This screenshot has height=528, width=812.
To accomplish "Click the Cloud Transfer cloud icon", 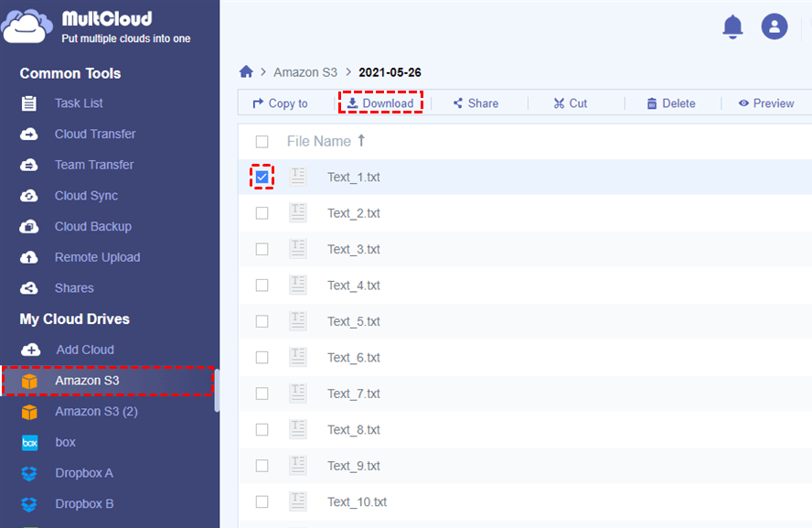I will coord(29,135).
